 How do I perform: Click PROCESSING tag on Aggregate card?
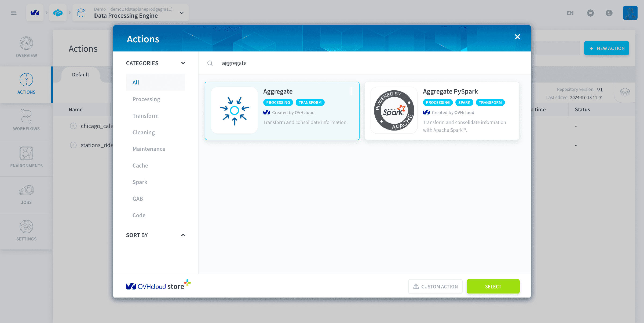[278, 102]
